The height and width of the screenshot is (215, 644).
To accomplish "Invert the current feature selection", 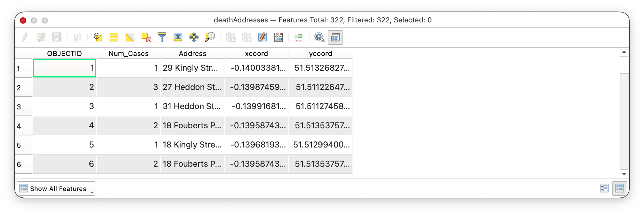I will point(130,37).
